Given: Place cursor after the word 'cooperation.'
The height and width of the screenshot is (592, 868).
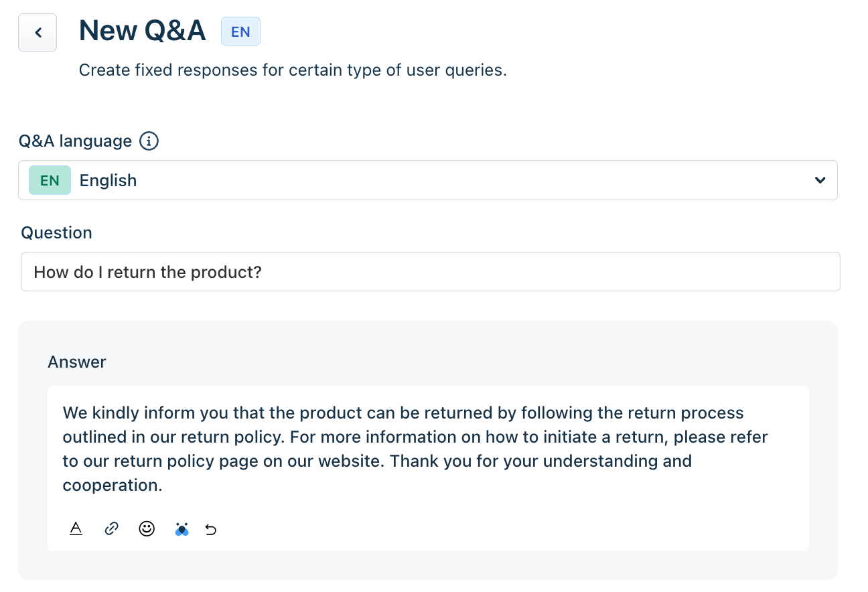Looking at the screenshot, I should point(163,486).
